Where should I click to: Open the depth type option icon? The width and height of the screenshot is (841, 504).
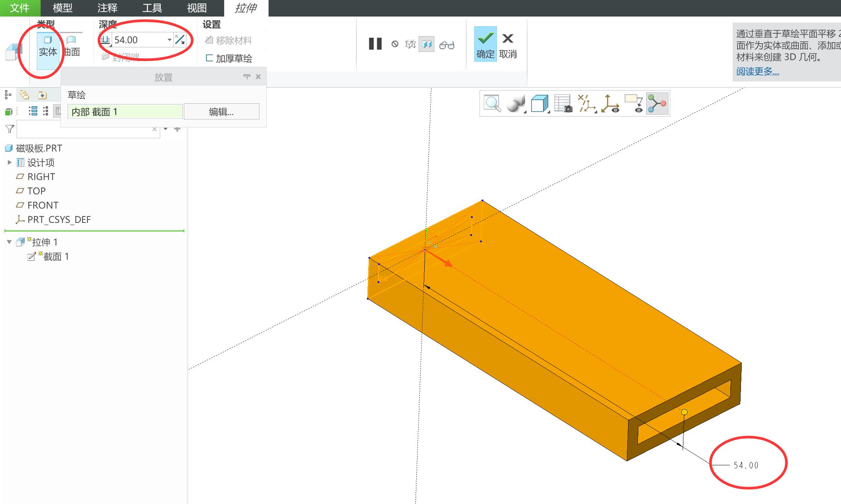click(105, 39)
